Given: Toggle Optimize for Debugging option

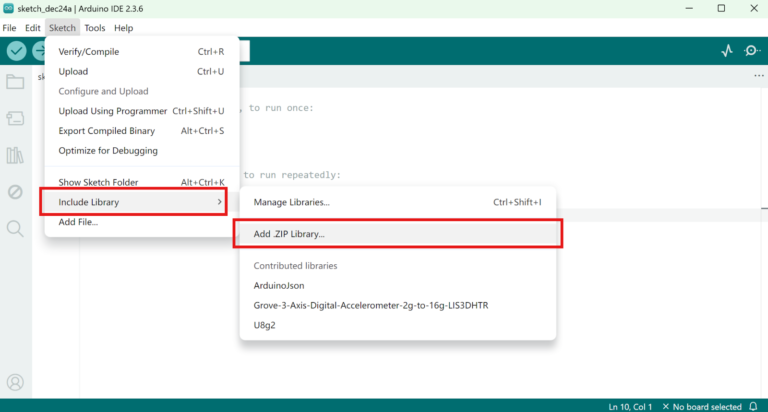Looking at the screenshot, I should pos(108,151).
